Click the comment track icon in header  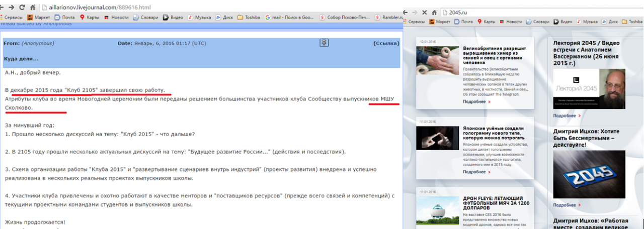pyautogui.click(x=324, y=43)
